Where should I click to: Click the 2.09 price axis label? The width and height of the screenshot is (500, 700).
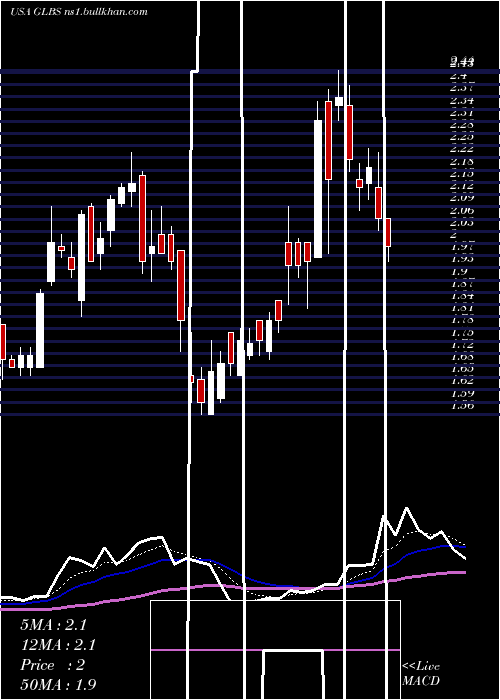(x=462, y=198)
